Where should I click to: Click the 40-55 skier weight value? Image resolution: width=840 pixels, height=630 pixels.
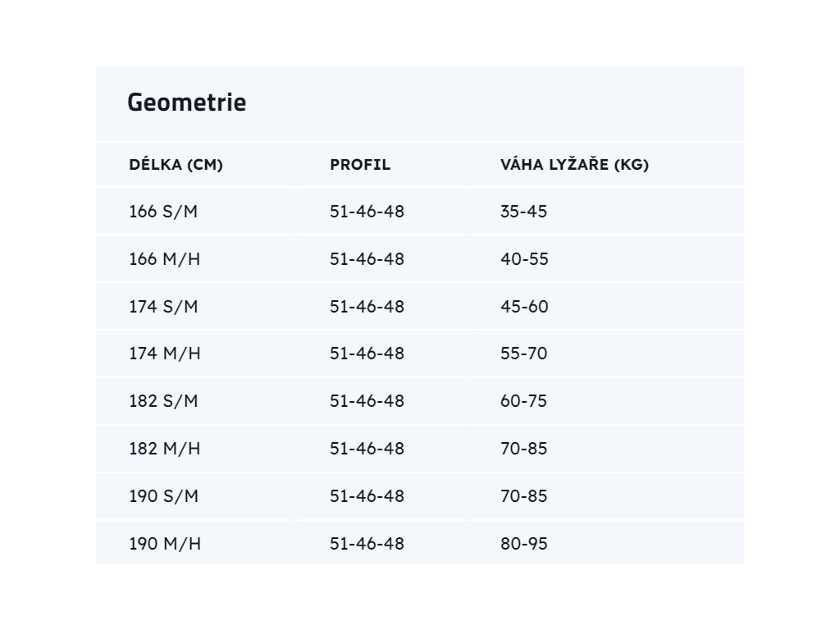[x=524, y=259]
